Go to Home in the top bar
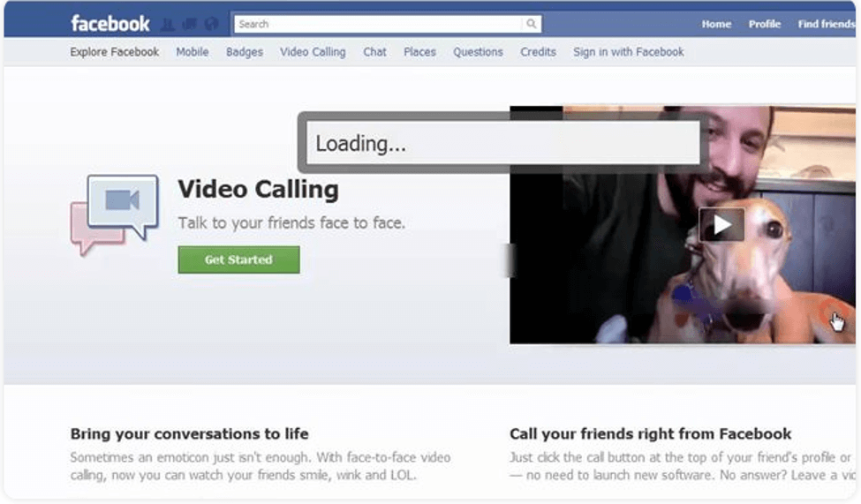The height and width of the screenshot is (504, 861). [716, 24]
